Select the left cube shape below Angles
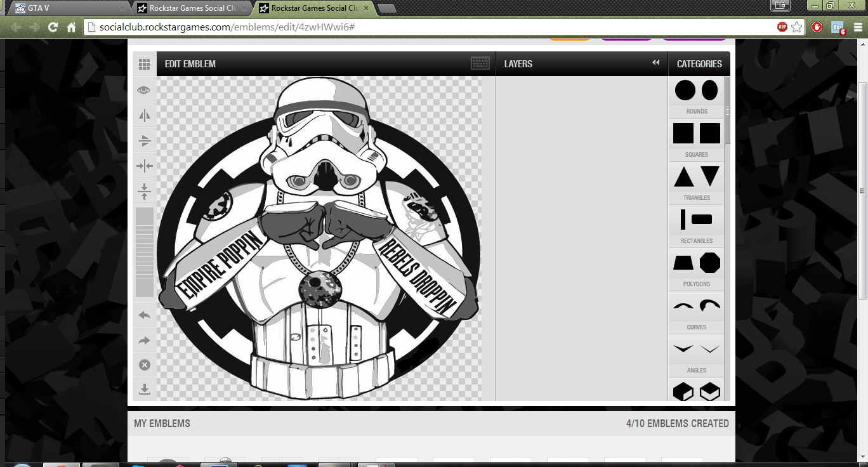868x467 pixels. pyautogui.click(x=683, y=391)
